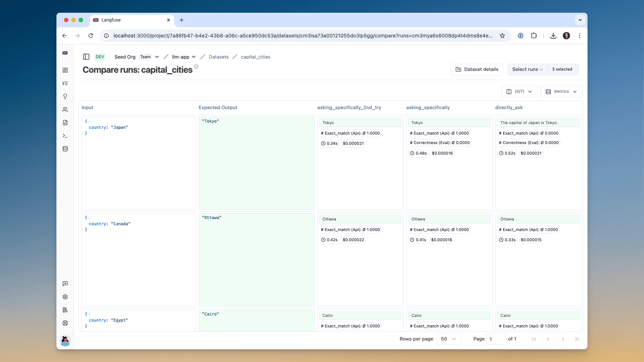Open the column visibility (5/7) dropdown
Viewport: 644px width, 362px height.
click(x=519, y=91)
